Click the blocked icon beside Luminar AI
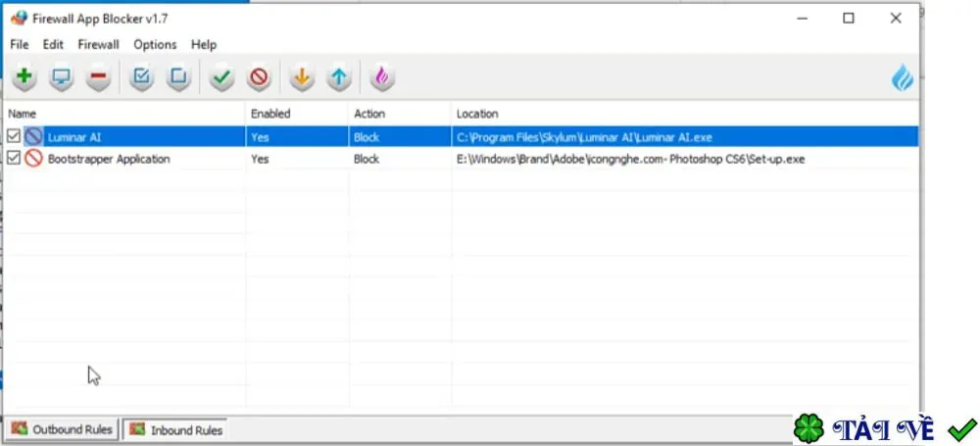This screenshot has height=446, width=980. 33,137
